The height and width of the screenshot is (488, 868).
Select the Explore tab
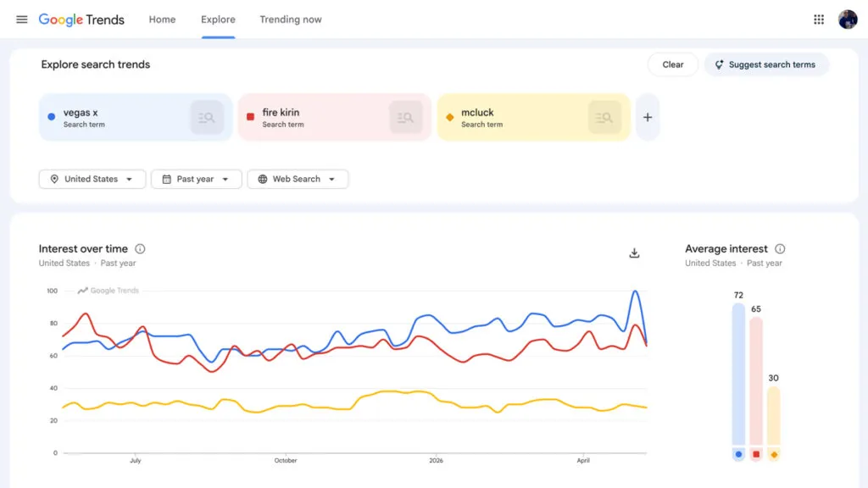coord(218,19)
